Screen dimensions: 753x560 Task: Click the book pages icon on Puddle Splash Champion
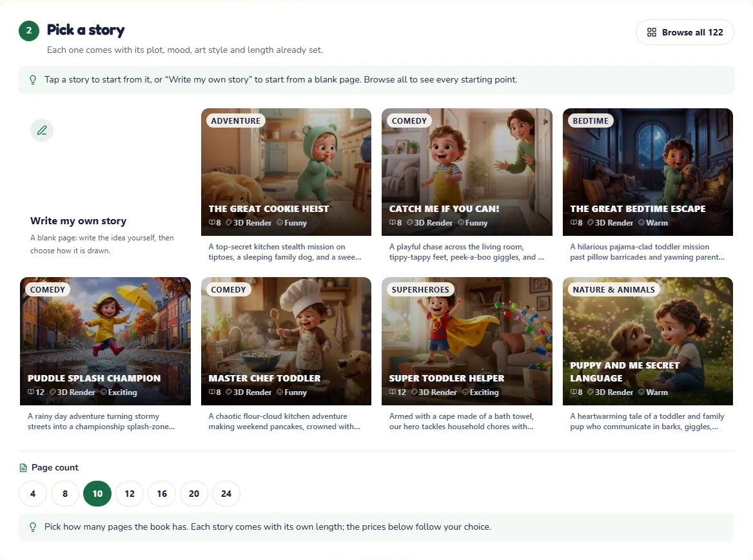[x=31, y=392]
